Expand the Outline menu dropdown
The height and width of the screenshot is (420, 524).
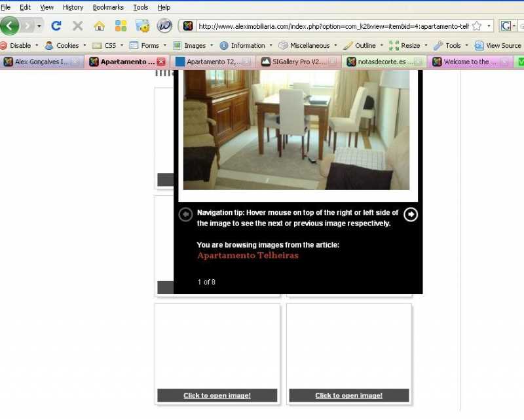[382, 45]
